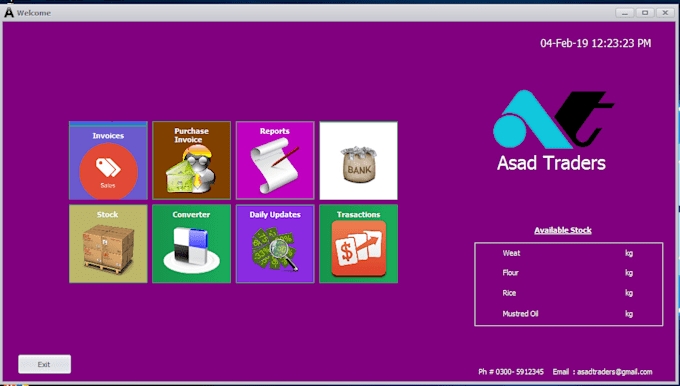Open the Purchase Invoice tile
Screen dimensions: 680x386
(x=192, y=160)
